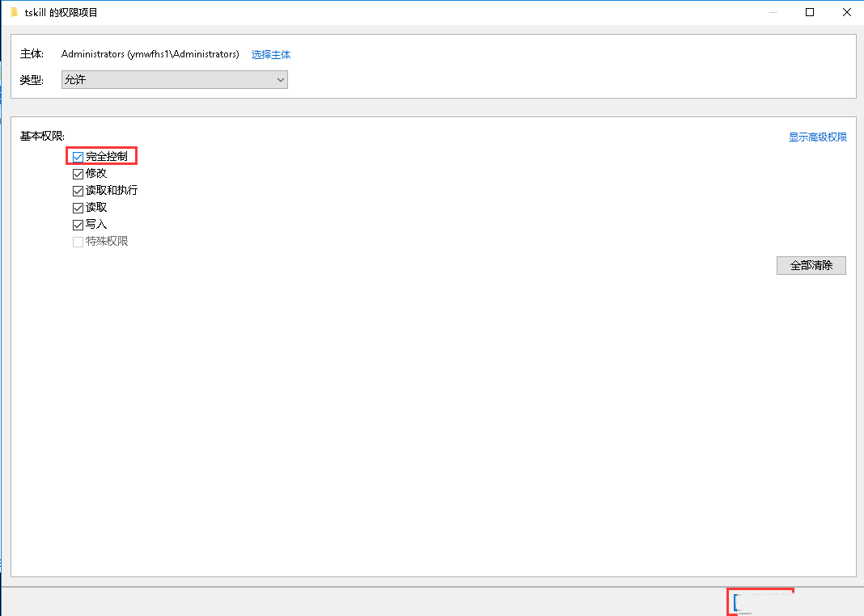This screenshot has height=616, width=864.
Task: Close the tskill 权限项目 dialog
Action: coord(847,12)
